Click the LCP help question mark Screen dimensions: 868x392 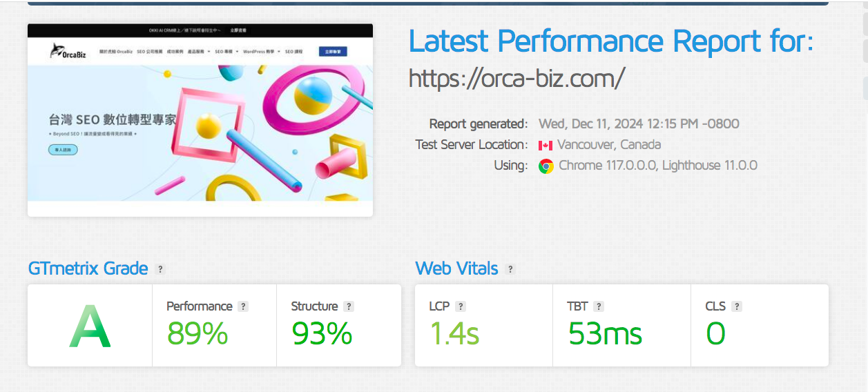point(461,306)
